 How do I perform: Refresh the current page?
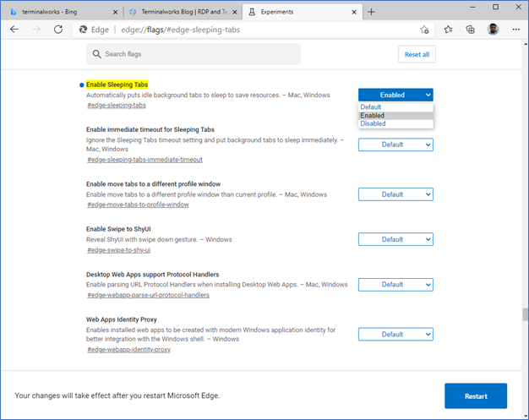58,30
